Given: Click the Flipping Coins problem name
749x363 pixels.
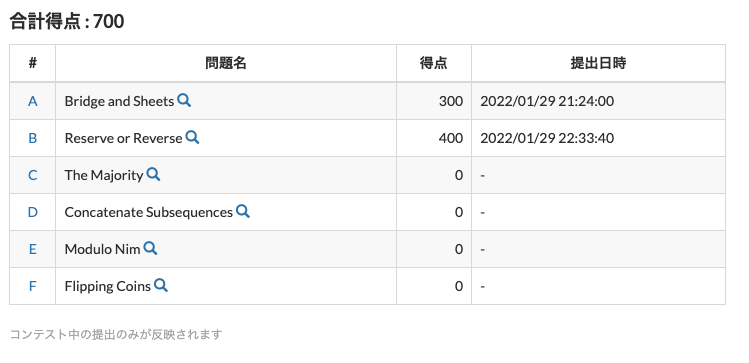Looking at the screenshot, I should (107, 286).
